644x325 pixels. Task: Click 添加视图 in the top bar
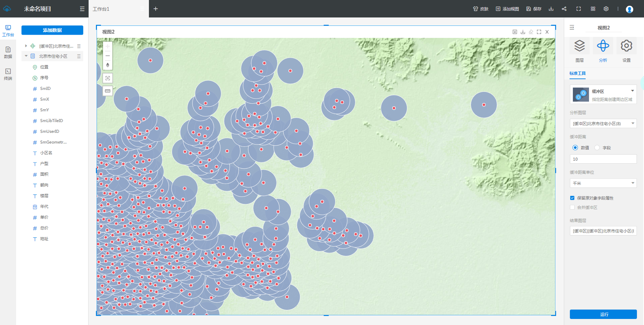(x=507, y=9)
